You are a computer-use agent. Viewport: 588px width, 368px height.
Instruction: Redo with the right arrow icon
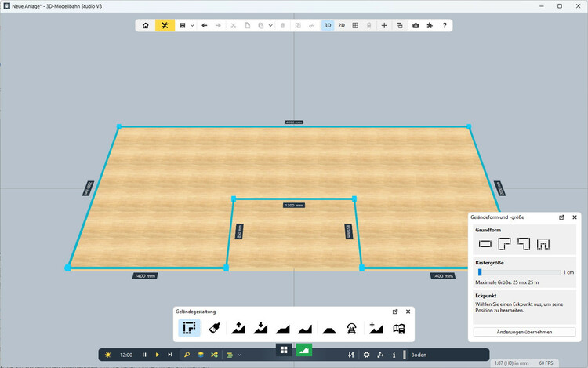point(218,26)
